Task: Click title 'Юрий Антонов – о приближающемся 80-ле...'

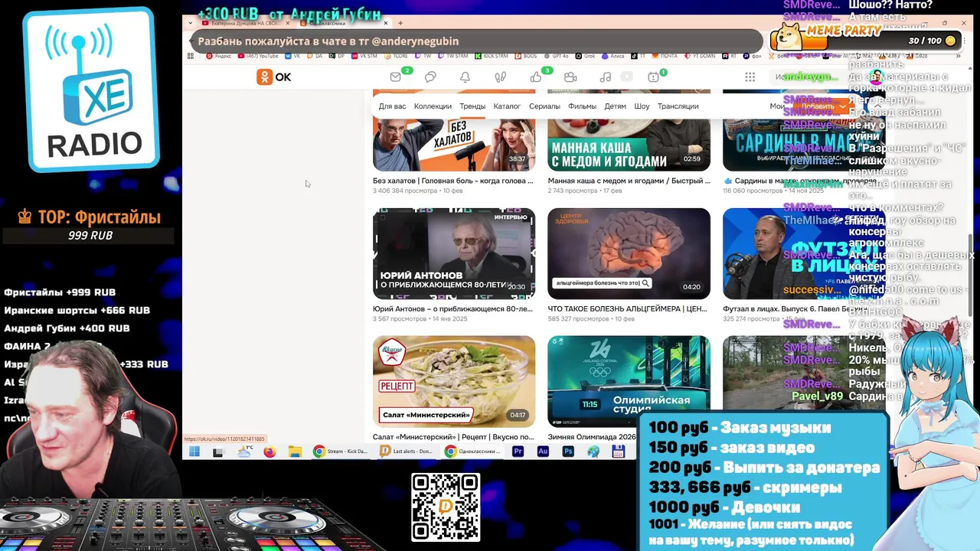Action: [452, 309]
